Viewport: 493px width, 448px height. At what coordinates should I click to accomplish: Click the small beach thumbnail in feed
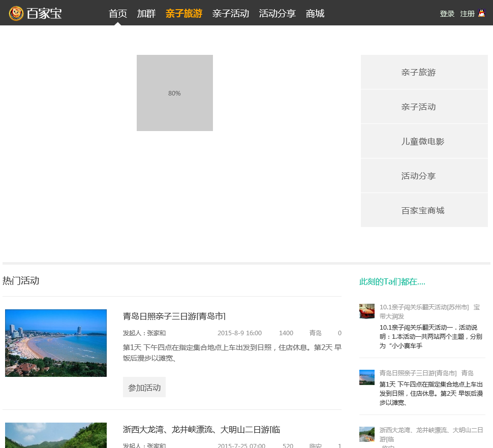(367, 377)
